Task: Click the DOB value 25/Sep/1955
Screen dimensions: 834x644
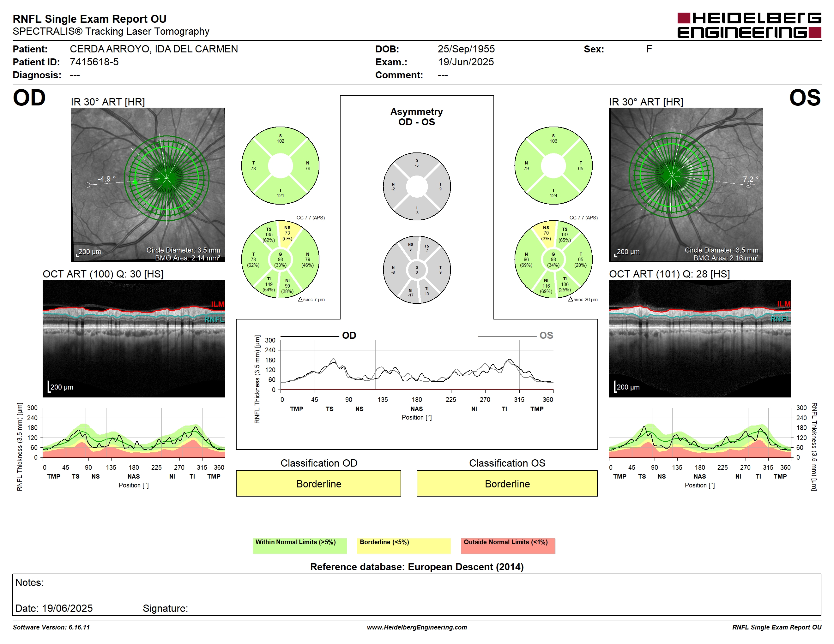Action: click(466, 49)
